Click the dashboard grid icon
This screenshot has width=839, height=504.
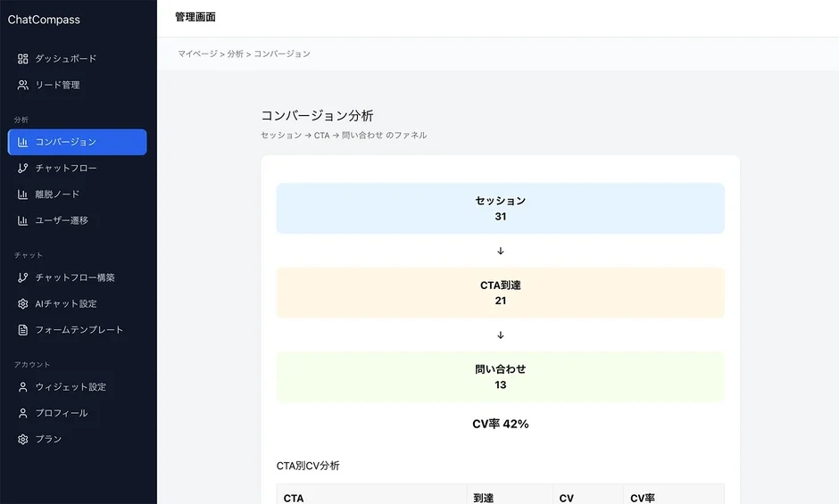point(22,59)
